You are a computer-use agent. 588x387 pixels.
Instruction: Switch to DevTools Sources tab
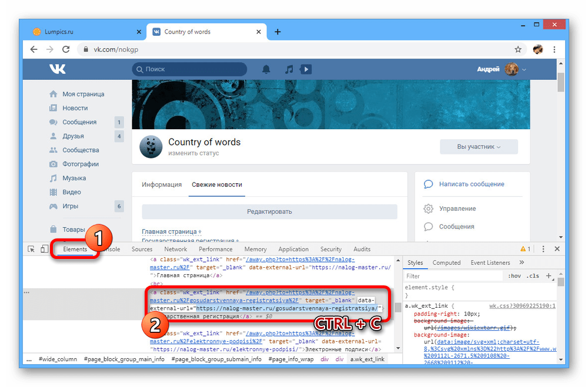[x=142, y=249]
